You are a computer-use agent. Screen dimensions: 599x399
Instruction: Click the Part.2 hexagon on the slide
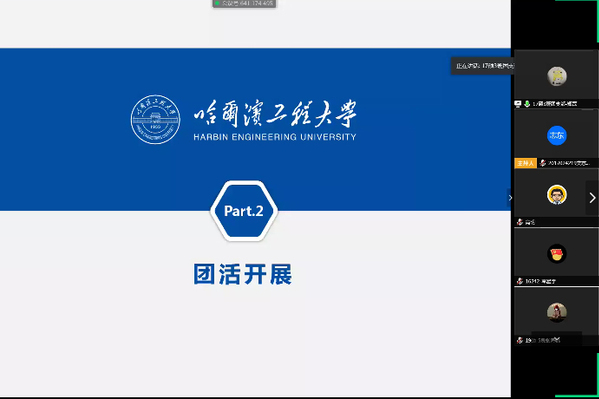tap(244, 211)
